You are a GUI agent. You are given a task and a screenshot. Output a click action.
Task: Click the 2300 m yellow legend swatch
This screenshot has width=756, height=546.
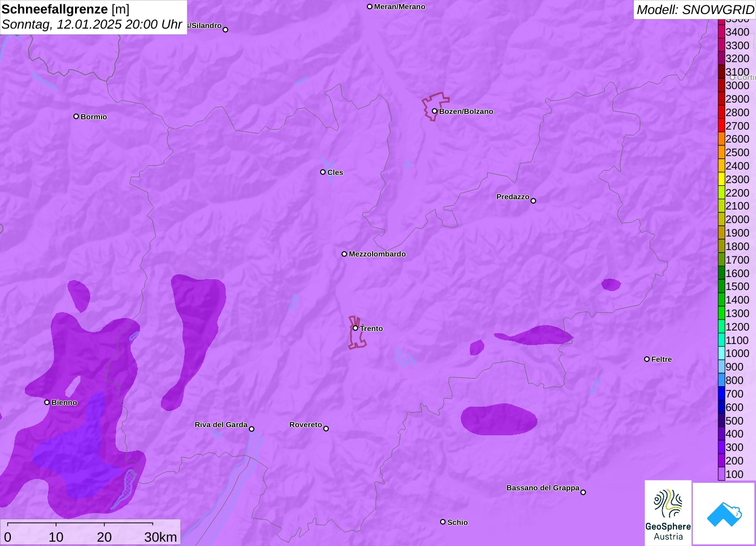[x=721, y=179]
